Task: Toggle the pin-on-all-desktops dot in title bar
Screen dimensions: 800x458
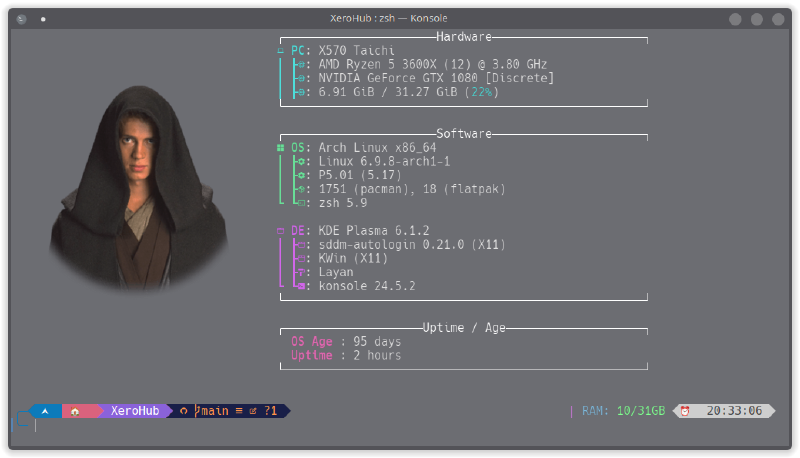Action: [43, 18]
